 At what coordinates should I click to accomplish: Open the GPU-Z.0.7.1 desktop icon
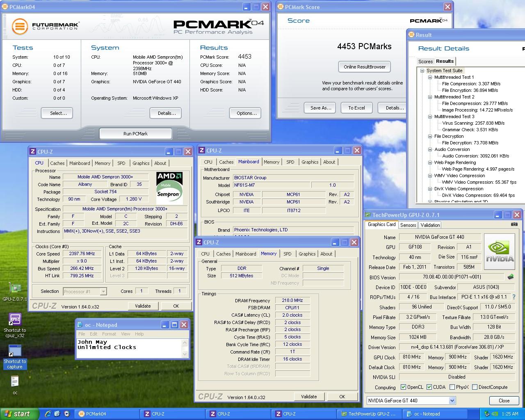click(x=15, y=288)
